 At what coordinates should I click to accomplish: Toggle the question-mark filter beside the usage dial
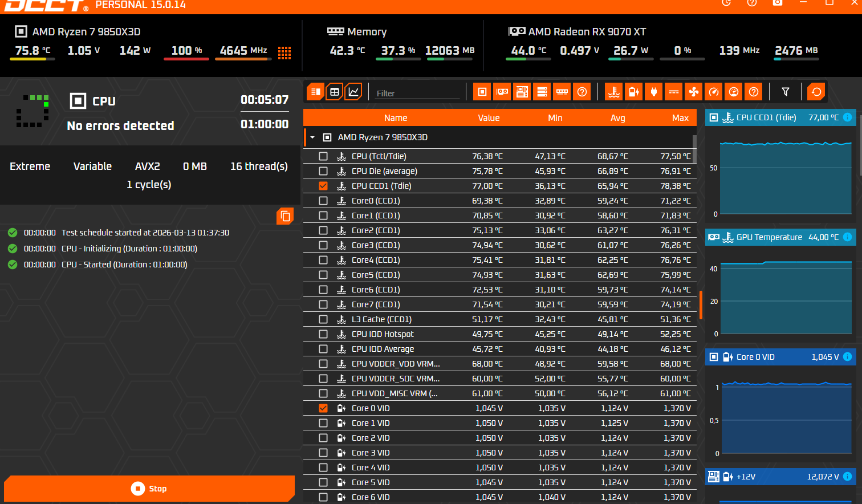point(754,92)
